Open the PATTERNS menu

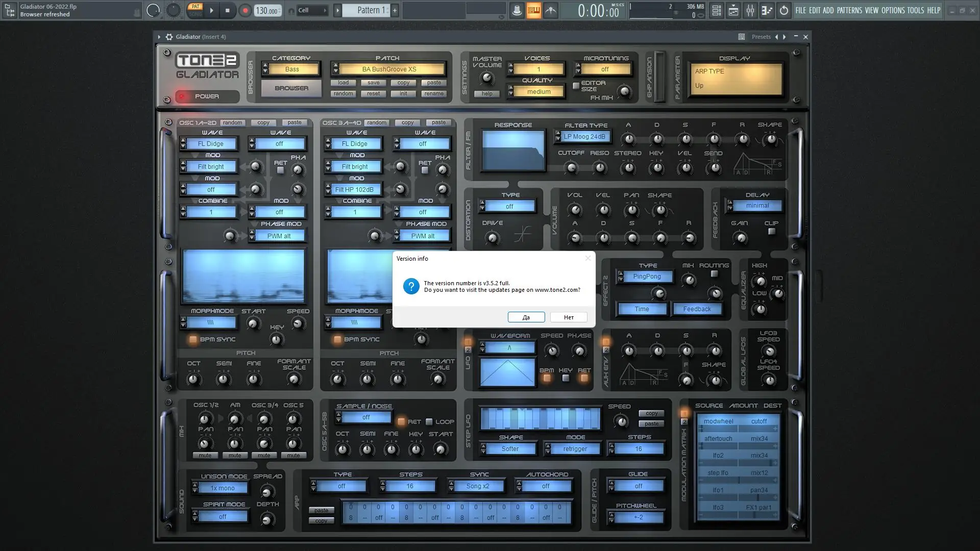click(x=849, y=10)
